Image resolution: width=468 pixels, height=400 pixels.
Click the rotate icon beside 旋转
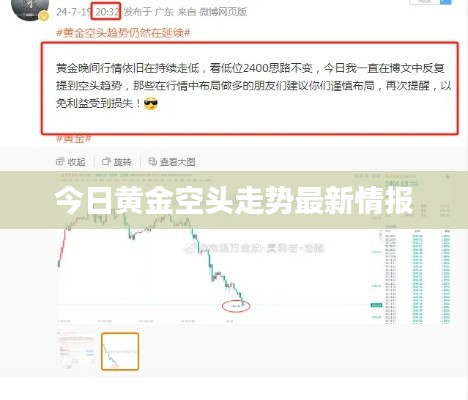(x=106, y=162)
